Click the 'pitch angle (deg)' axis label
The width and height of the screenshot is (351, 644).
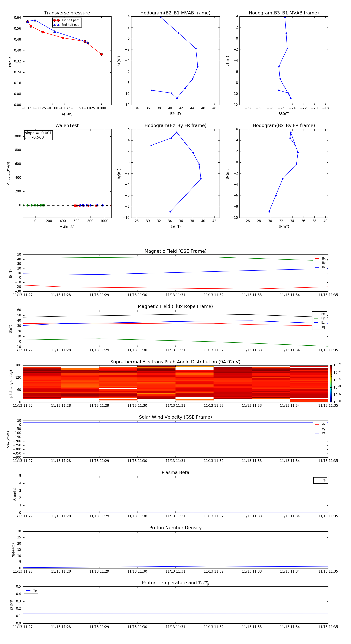11,384
